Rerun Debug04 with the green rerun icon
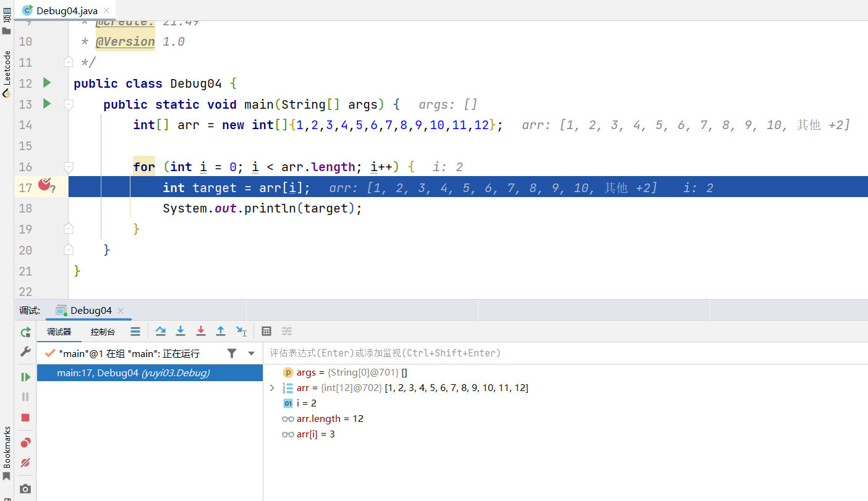The width and height of the screenshot is (868, 501). pos(25,332)
